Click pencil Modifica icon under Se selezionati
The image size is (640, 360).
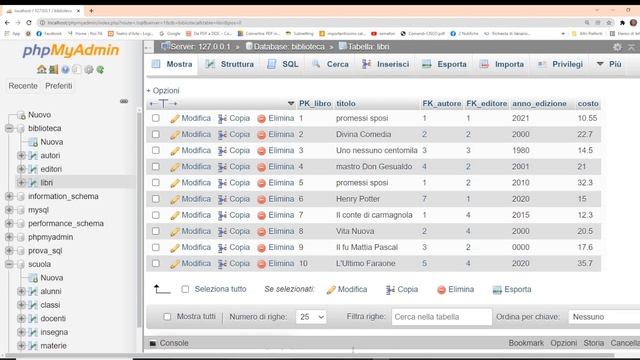coord(331,290)
